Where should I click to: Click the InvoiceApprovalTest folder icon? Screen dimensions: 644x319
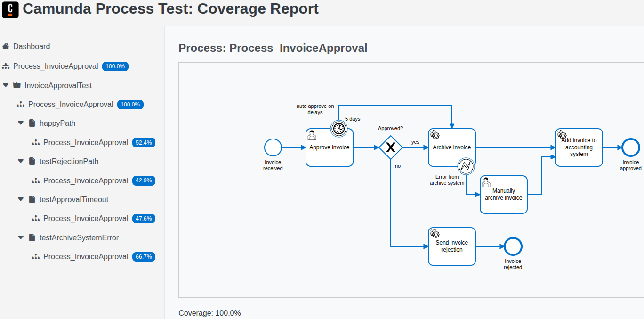(x=17, y=85)
